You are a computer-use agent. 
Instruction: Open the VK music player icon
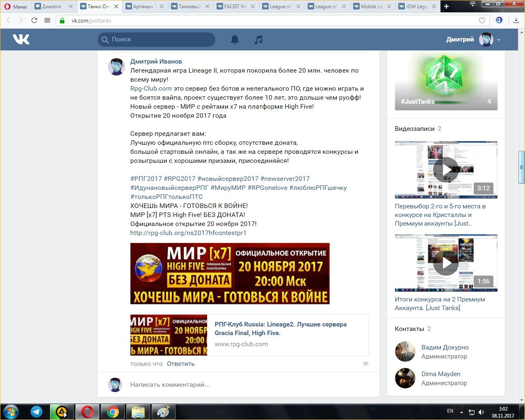(x=258, y=39)
